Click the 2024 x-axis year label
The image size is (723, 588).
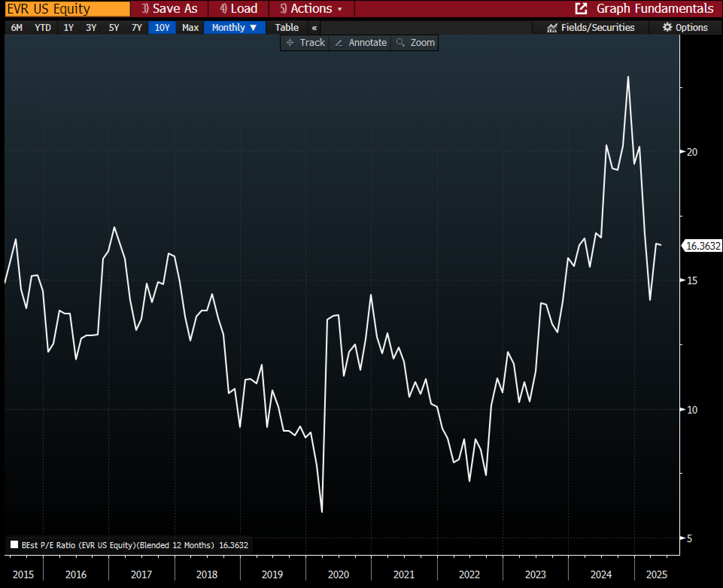tap(601, 574)
